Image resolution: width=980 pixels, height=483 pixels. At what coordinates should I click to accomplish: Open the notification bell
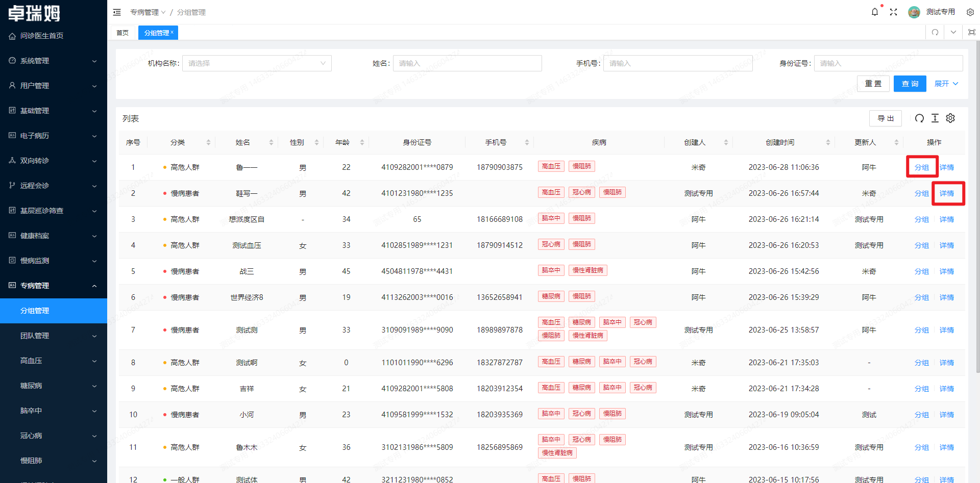click(x=874, y=12)
